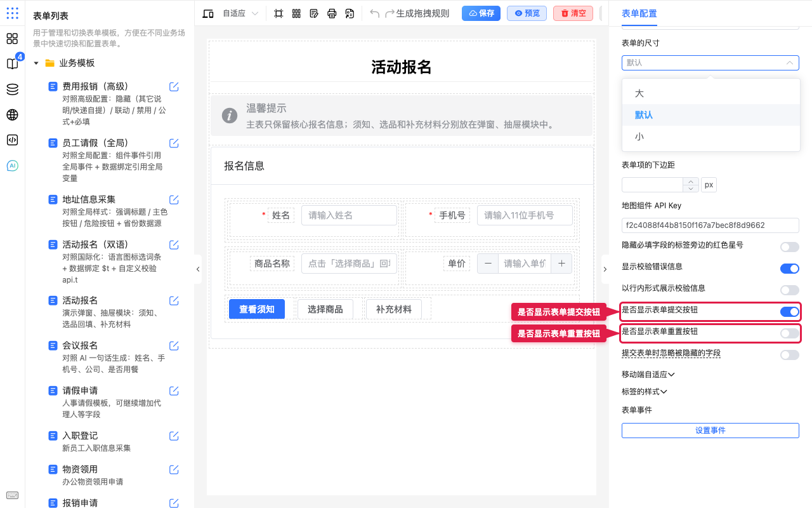Click the 请输入姓名 input field
The width and height of the screenshot is (812, 508).
tap(349, 215)
